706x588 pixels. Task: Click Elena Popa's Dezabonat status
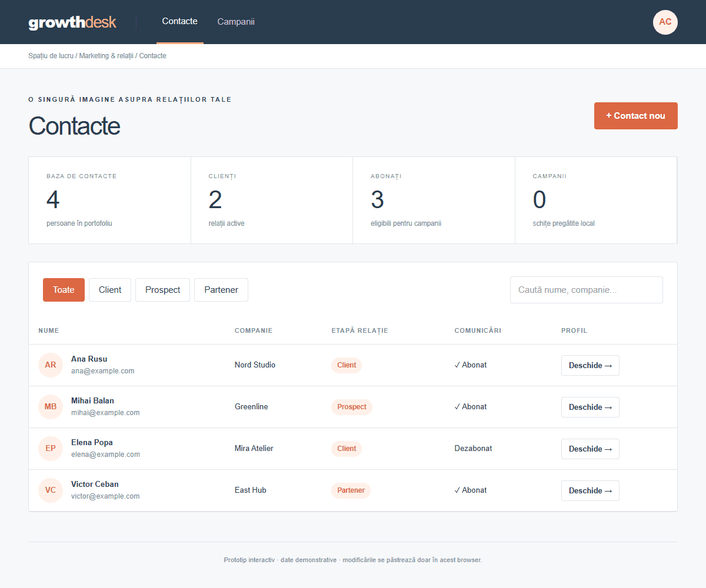pyautogui.click(x=473, y=449)
